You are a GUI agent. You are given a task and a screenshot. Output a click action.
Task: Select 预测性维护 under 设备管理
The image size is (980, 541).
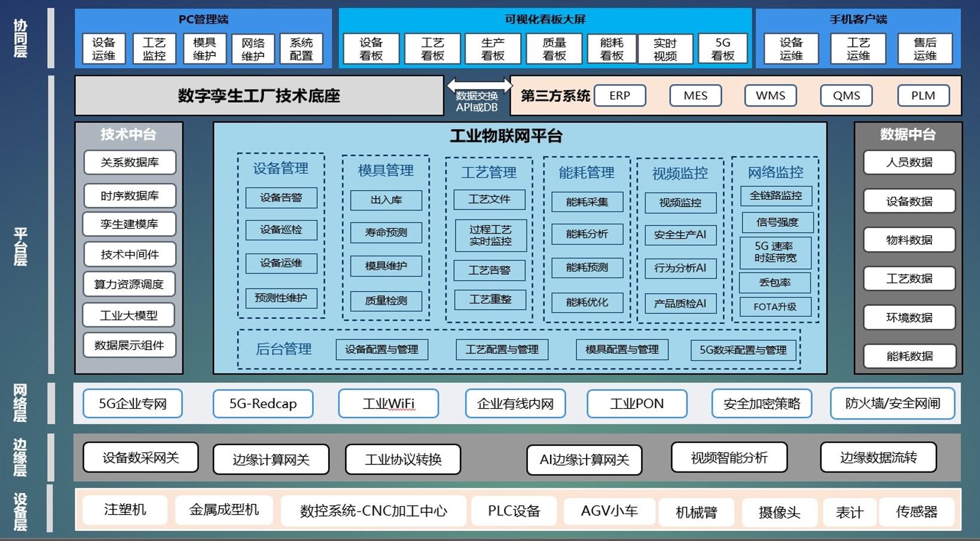281,298
